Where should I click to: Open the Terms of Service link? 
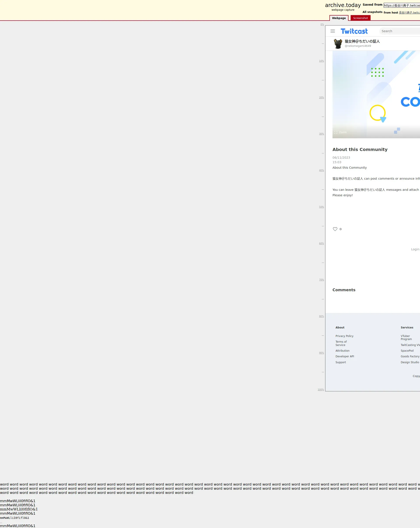click(x=341, y=343)
